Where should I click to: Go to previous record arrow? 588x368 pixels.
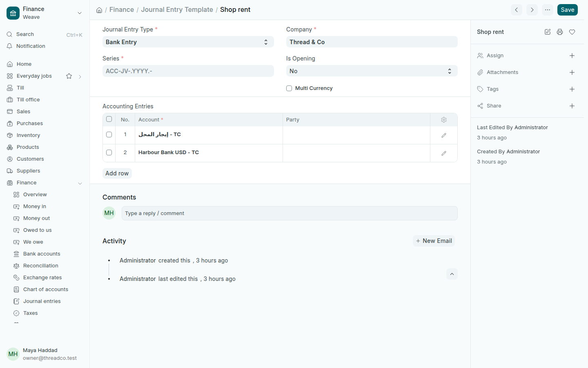517,10
